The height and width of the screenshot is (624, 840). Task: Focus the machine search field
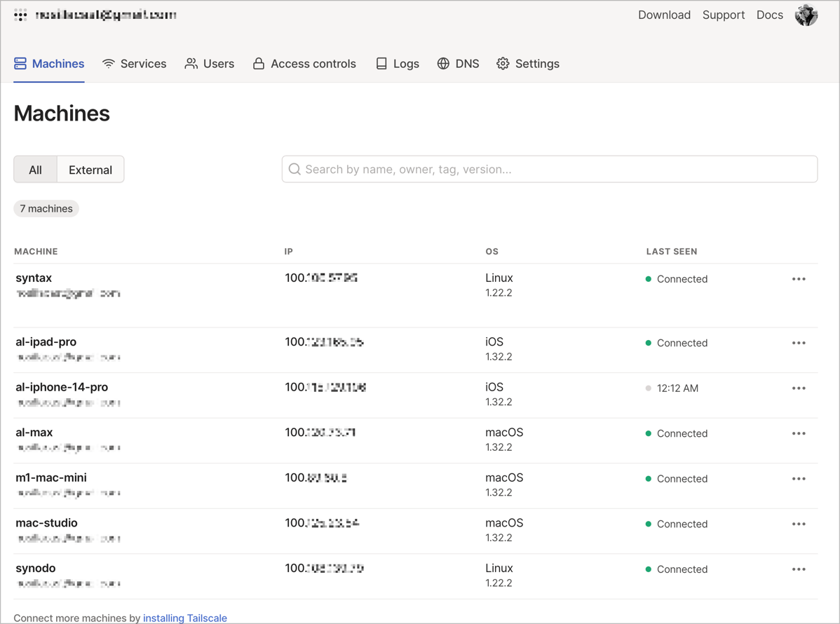[x=550, y=169]
